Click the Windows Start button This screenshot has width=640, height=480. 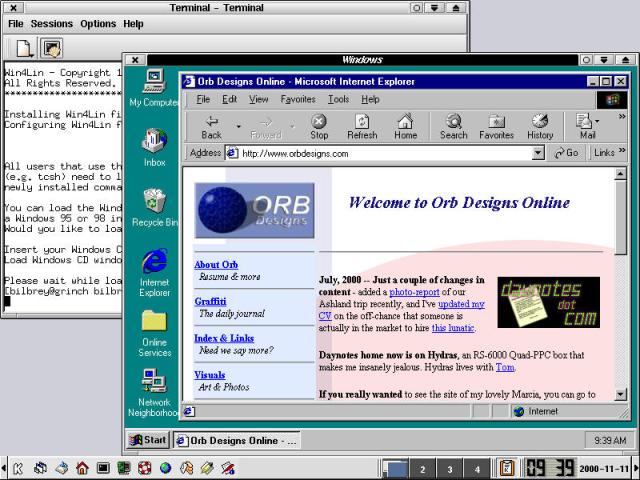click(x=148, y=440)
